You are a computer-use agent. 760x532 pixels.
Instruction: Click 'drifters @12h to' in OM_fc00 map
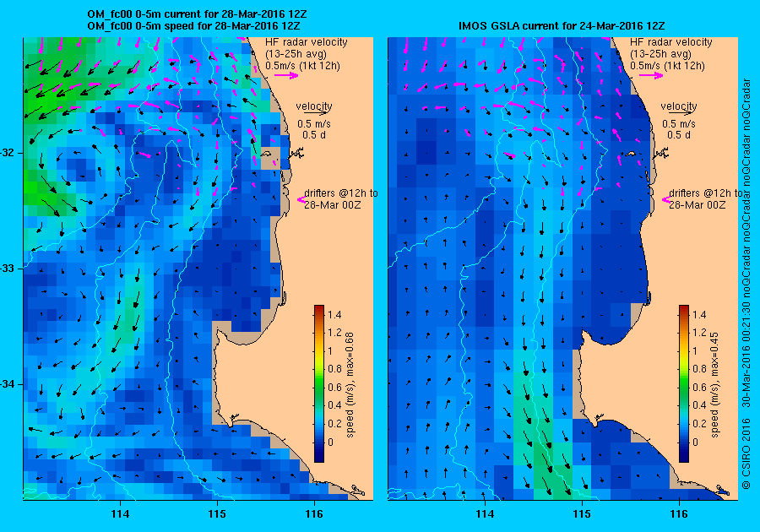[x=341, y=193]
